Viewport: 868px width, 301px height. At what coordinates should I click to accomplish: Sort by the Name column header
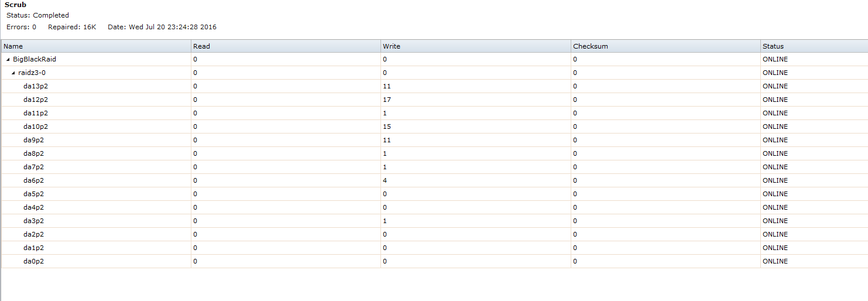[96, 46]
